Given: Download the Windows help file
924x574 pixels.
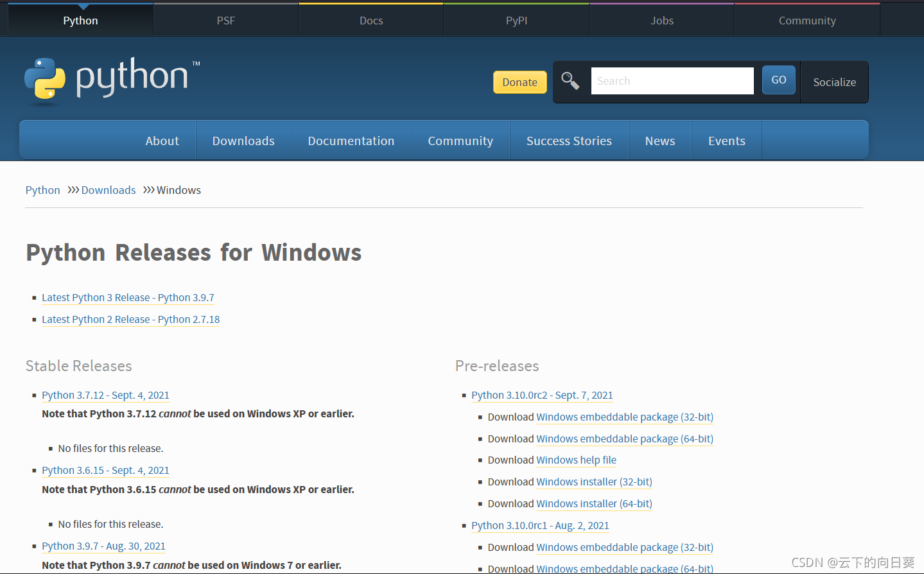Looking at the screenshot, I should (x=576, y=460).
